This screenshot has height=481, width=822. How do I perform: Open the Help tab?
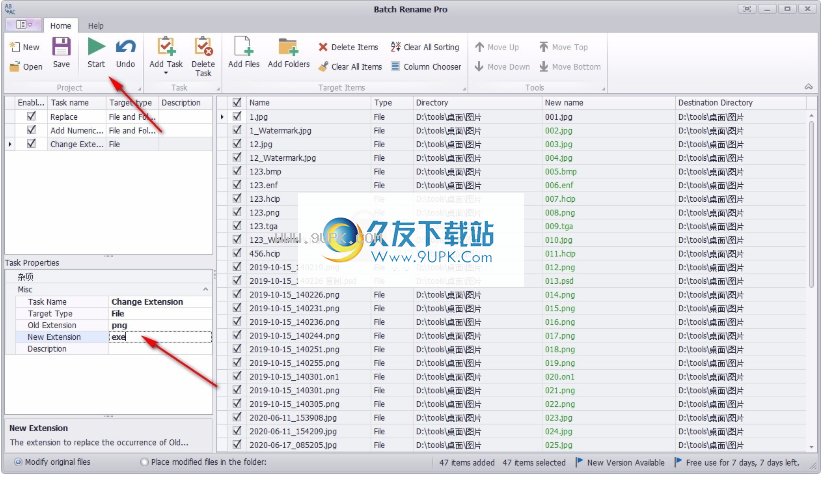pos(95,25)
